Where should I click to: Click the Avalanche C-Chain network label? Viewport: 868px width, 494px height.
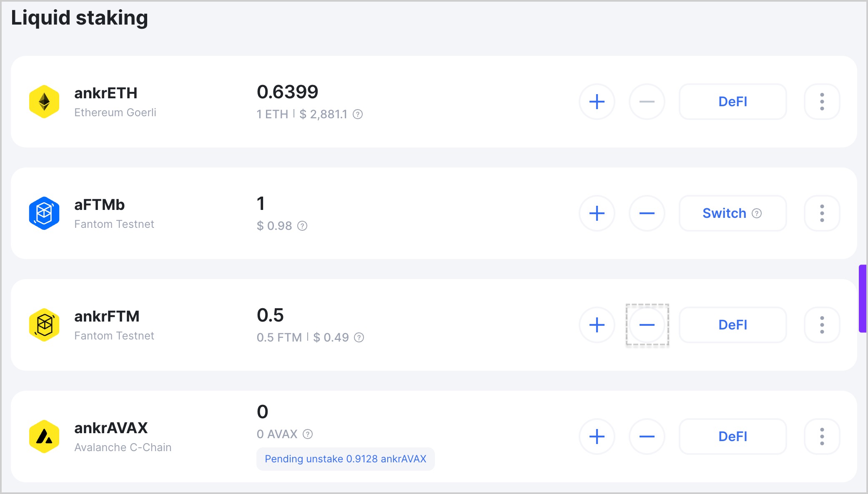pos(123,447)
